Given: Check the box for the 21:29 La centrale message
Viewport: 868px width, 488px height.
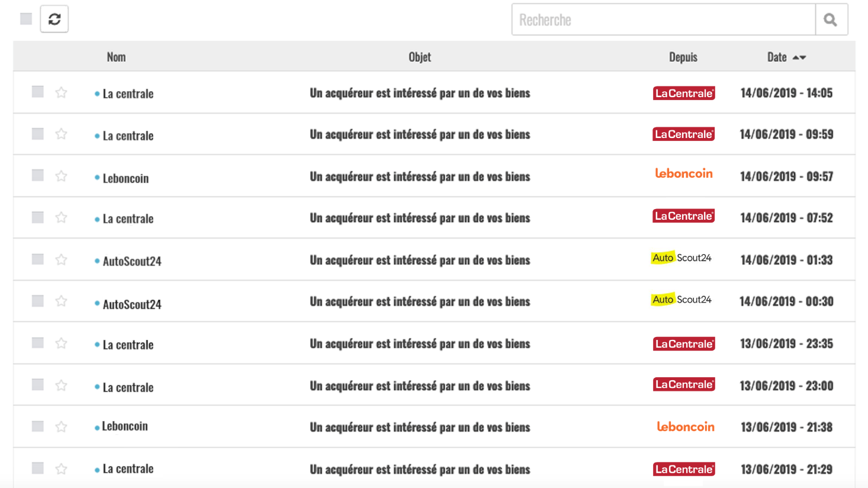Looking at the screenshot, I should (38, 468).
